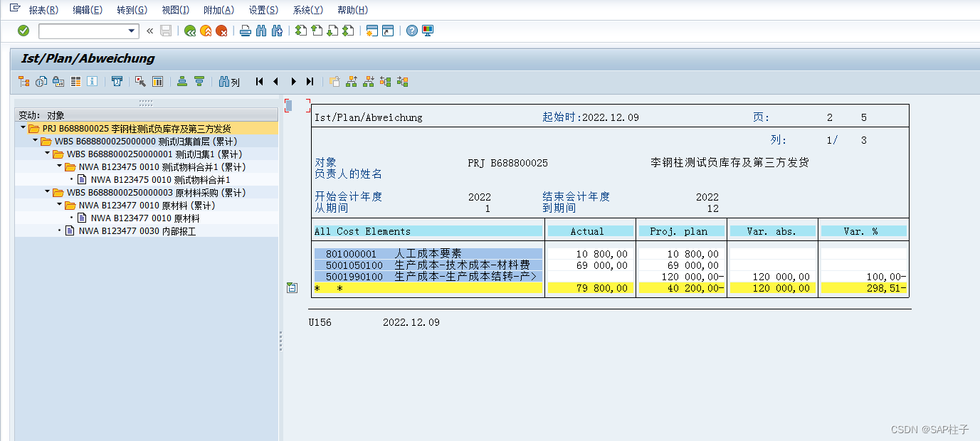Click the expand hierarchy nodes icon

pos(386,82)
